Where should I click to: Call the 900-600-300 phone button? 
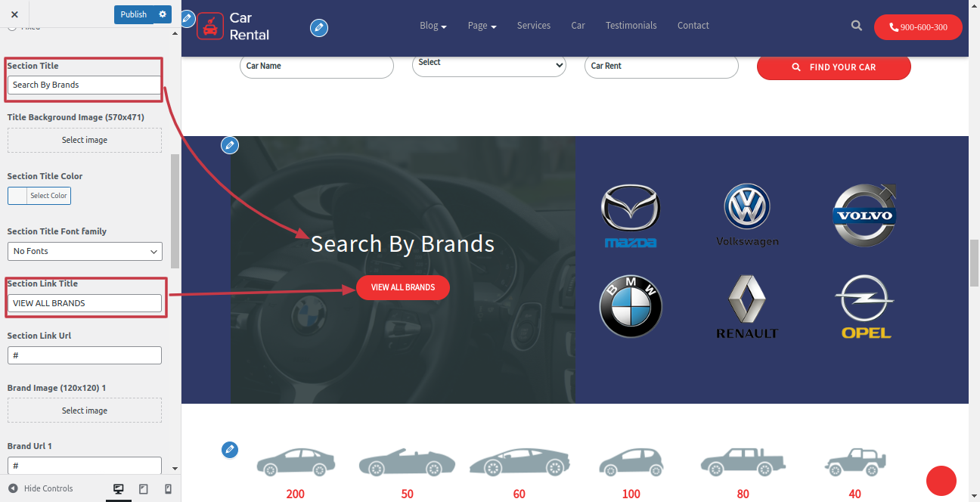(918, 27)
